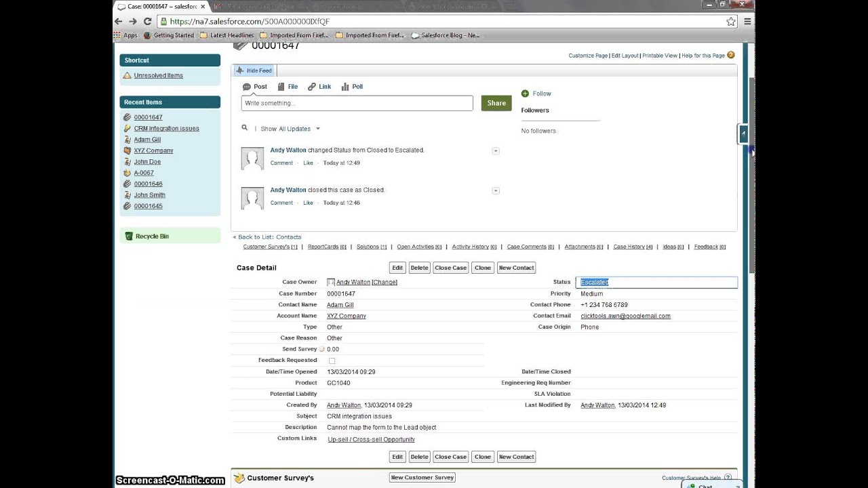The height and width of the screenshot is (488, 868).
Task: Click the Post speech bubble icon
Action: [x=247, y=87]
